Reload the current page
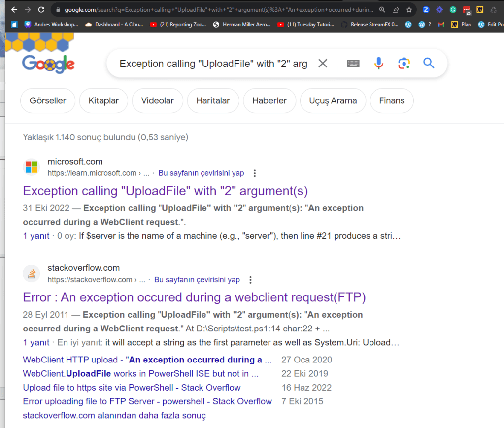The height and width of the screenshot is (428, 504). 41,10
